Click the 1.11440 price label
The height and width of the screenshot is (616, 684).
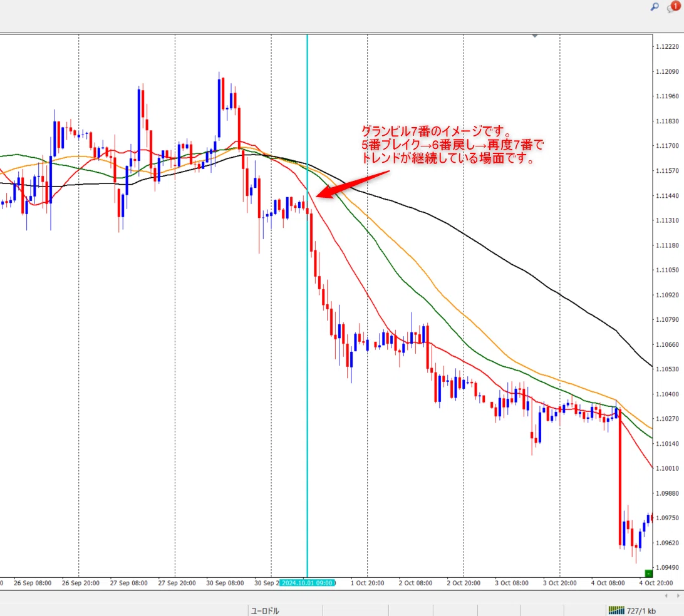pos(668,196)
